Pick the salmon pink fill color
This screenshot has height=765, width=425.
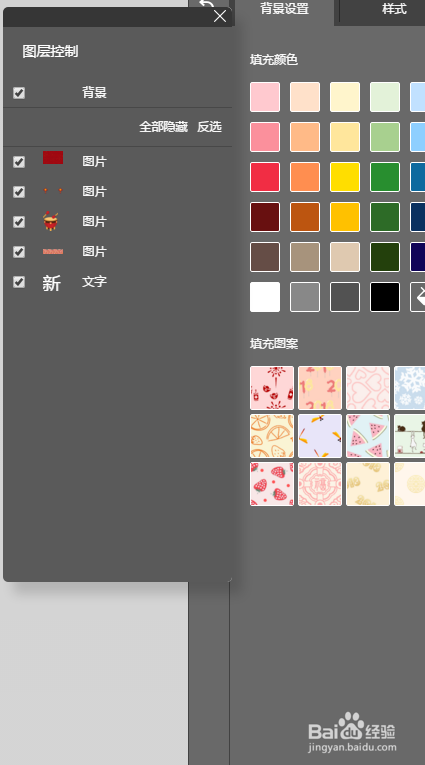pos(265,137)
